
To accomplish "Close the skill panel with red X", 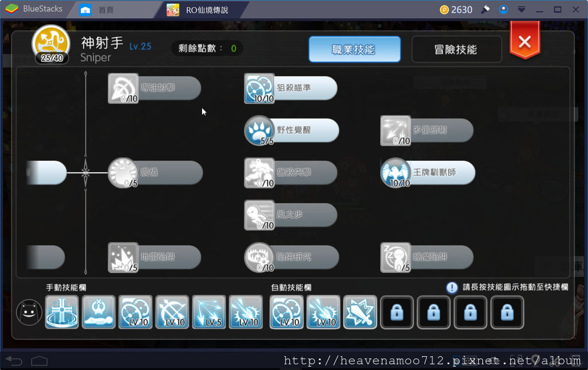I will (x=525, y=41).
